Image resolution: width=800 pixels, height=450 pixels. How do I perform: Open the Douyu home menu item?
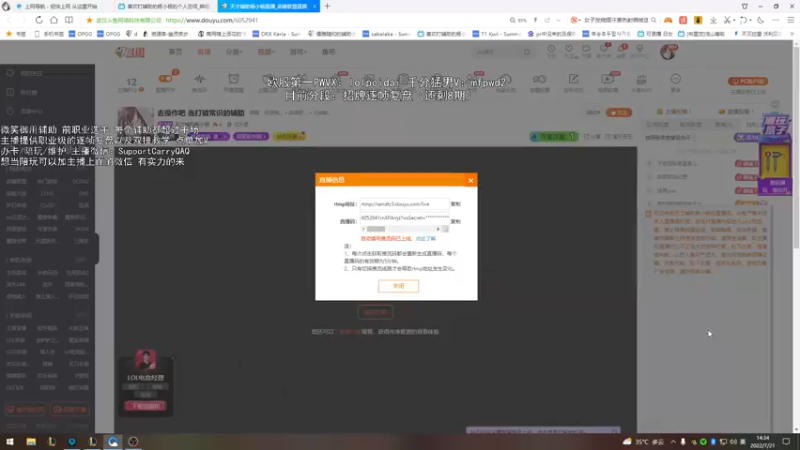click(x=175, y=52)
